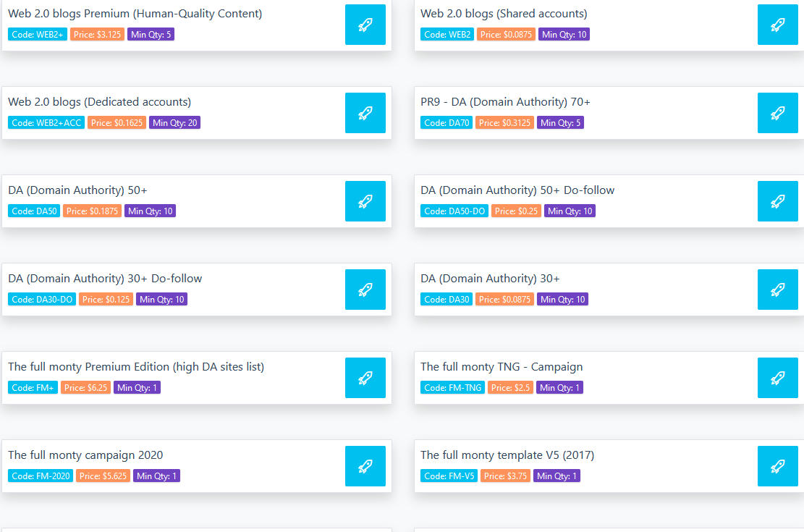Launch the Web 2.0 blogs Premium rocket button

(365, 25)
